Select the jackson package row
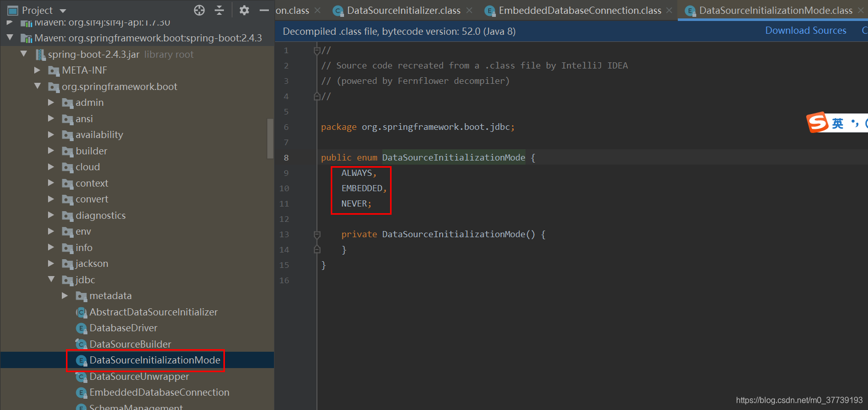The image size is (868, 410). [x=137, y=264]
